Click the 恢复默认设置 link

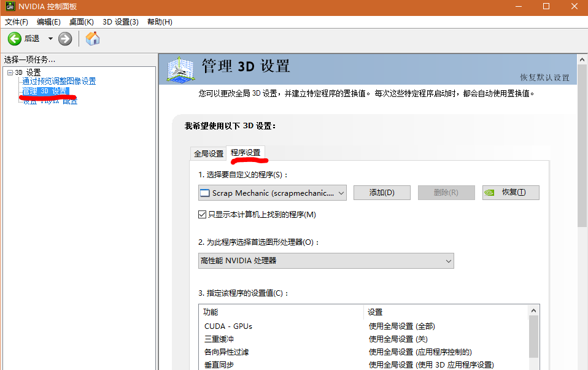(x=544, y=77)
